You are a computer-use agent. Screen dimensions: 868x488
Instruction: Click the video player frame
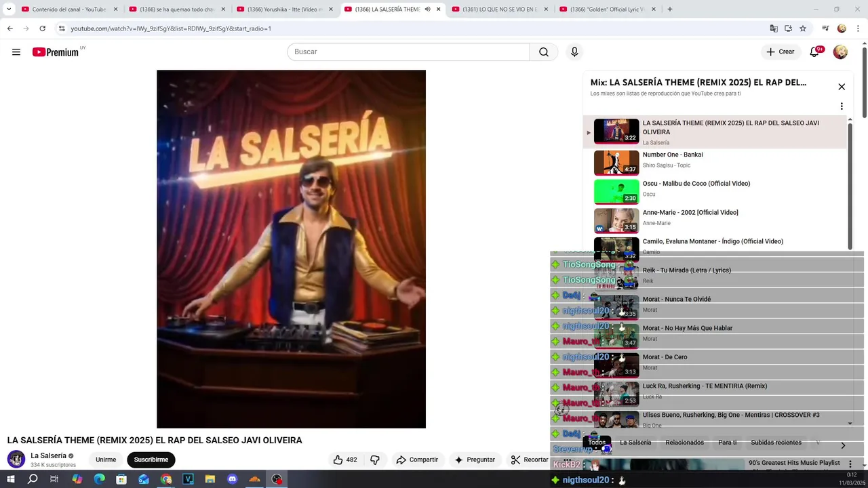coord(291,249)
